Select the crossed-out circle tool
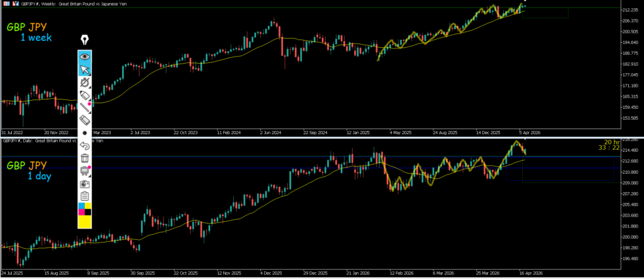This screenshot has height=279, width=644. coord(84,83)
